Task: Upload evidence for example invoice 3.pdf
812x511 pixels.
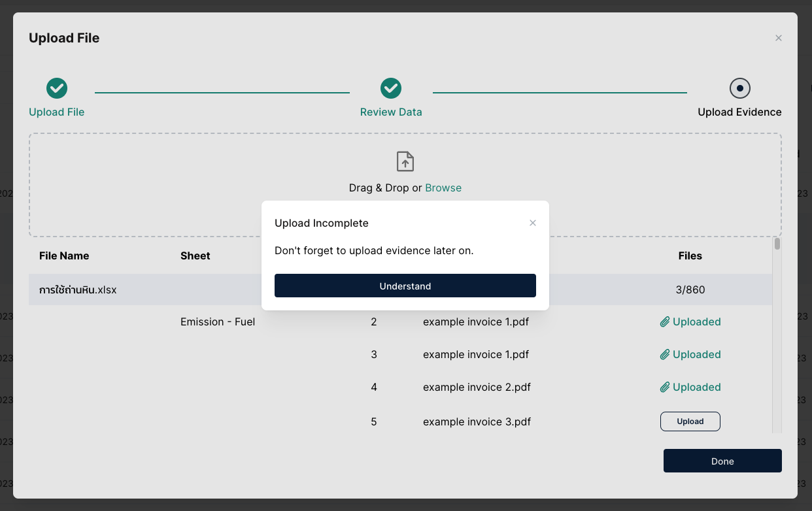Action: pos(690,421)
